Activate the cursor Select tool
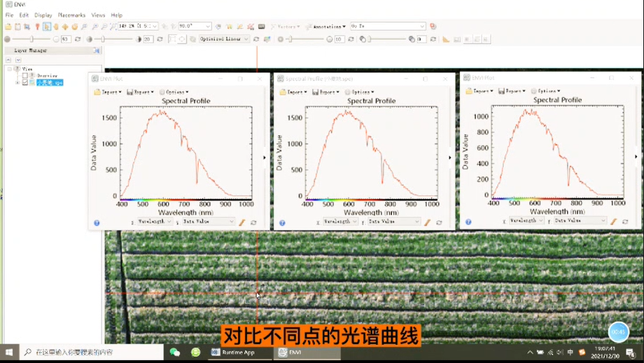The width and height of the screenshot is (644, 363). [46, 27]
